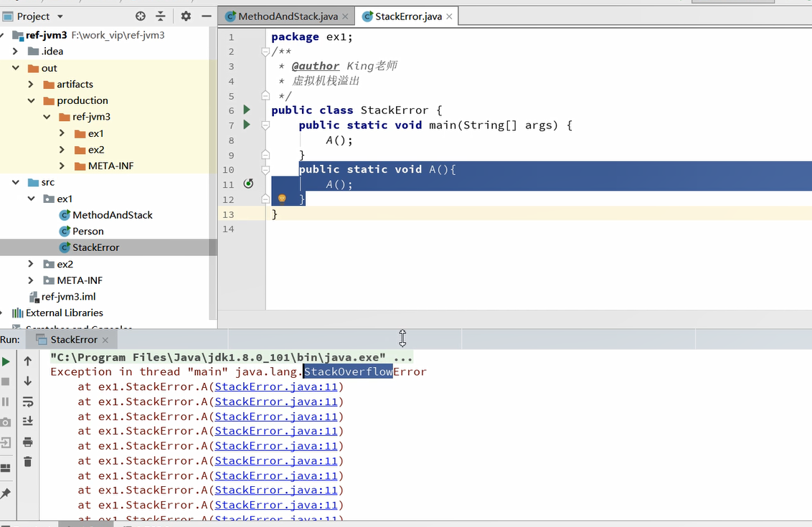Screen dimensions: 812x527
Task: Click the yellow intention lightbulb
Action: pyautogui.click(x=282, y=199)
